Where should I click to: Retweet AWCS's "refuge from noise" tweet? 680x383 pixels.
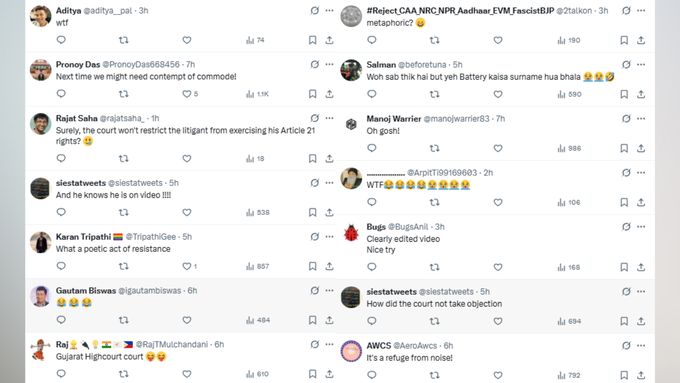point(434,375)
